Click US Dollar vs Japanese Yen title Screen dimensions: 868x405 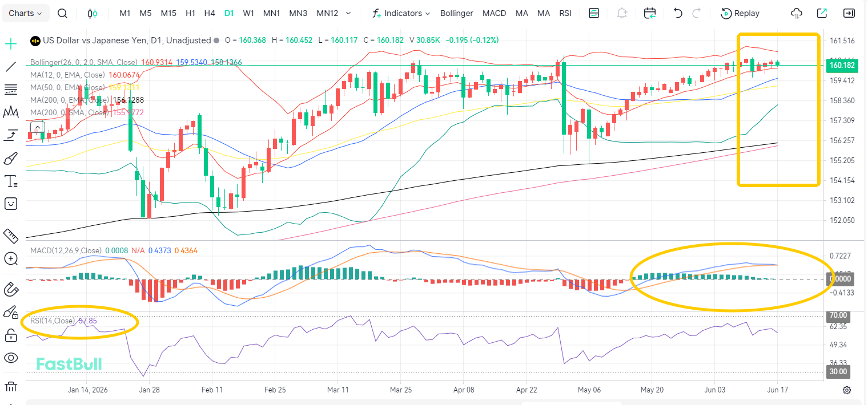click(x=95, y=40)
